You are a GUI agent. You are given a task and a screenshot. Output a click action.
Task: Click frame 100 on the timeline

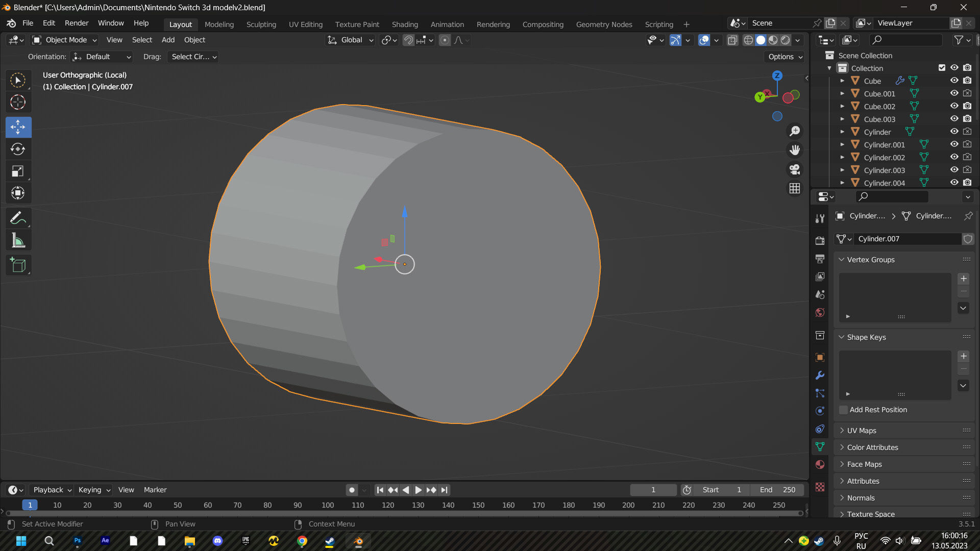point(327,505)
